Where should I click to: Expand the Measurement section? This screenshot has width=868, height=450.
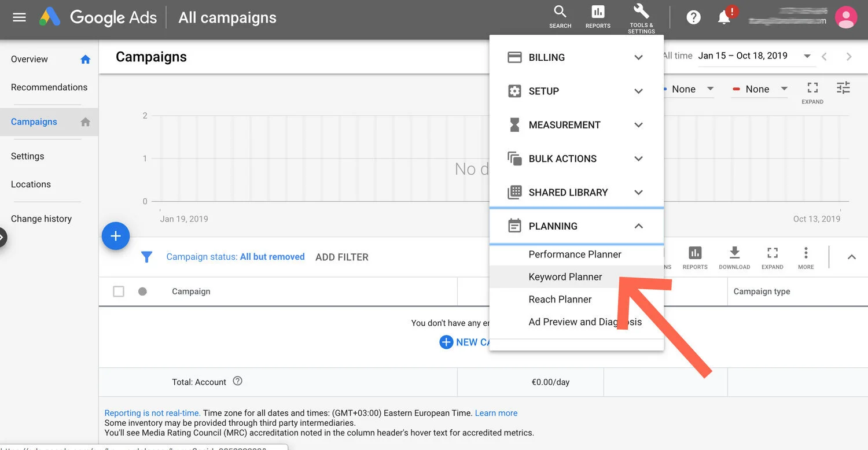pyautogui.click(x=576, y=124)
